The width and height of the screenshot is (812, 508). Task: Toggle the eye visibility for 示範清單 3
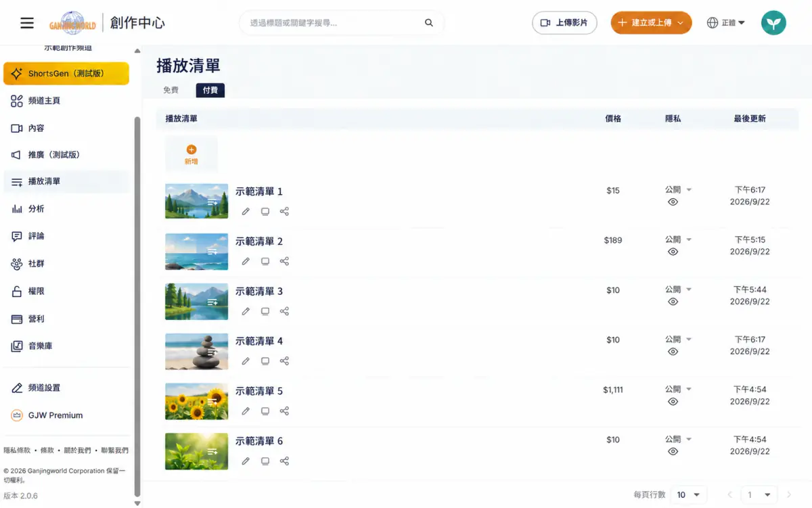(x=673, y=302)
